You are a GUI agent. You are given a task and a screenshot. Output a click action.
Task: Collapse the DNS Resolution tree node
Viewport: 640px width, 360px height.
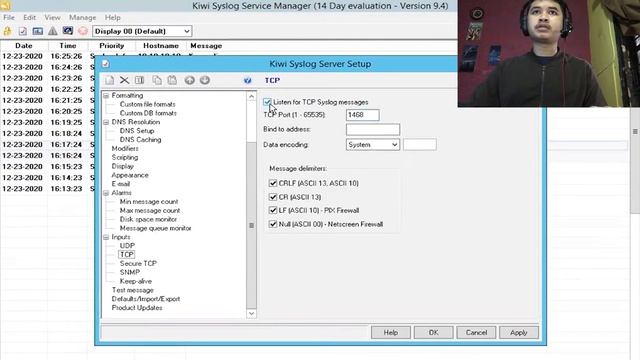(x=106, y=122)
